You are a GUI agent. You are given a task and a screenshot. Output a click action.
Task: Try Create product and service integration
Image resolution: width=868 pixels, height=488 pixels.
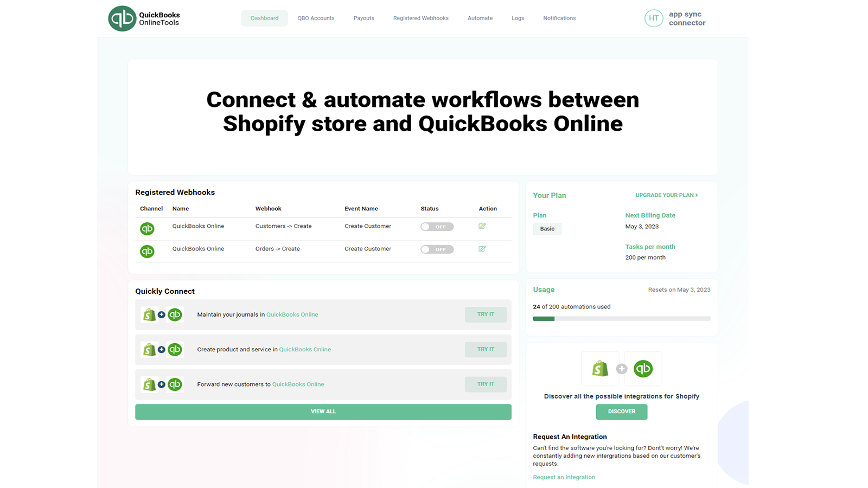pos(486,349)
